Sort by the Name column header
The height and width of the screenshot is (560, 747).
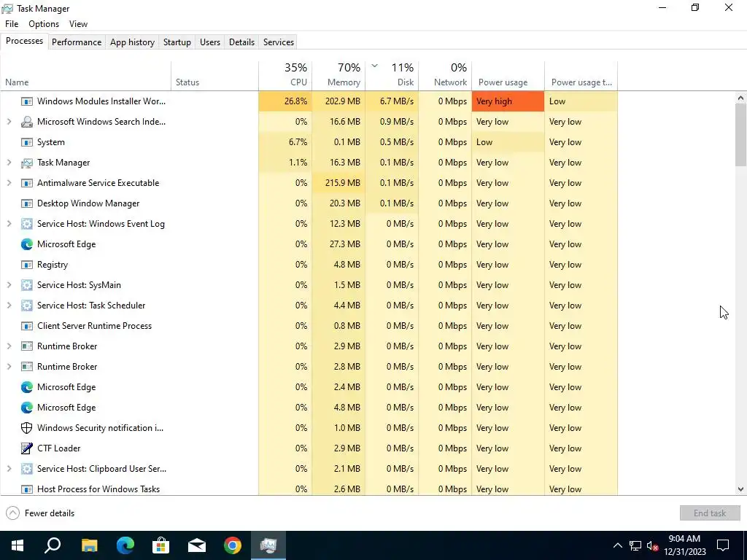[x=86, y=75]
